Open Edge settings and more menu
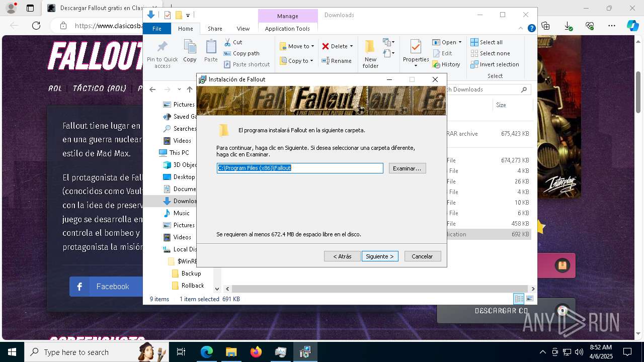This screenshot has width=644, height=362. (611, 25)
